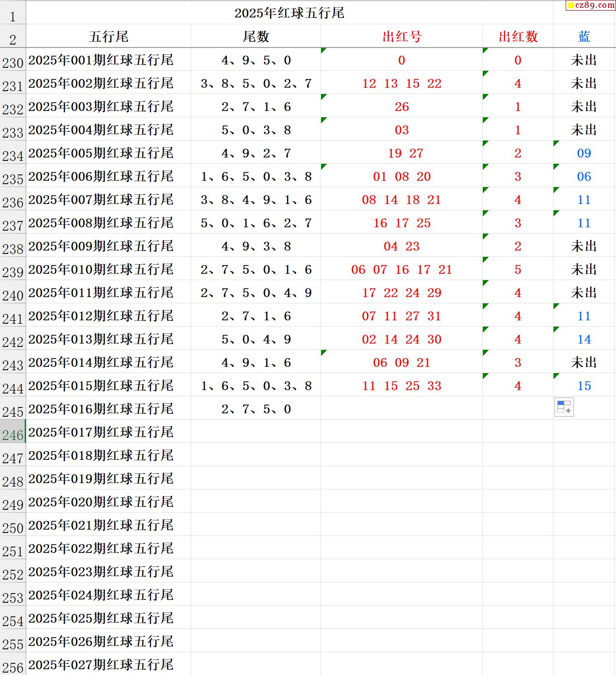The height and width of the screenshot is (675, 616).
Task: Click the 尾数 column header cell
Action: [x=256, y=37]
